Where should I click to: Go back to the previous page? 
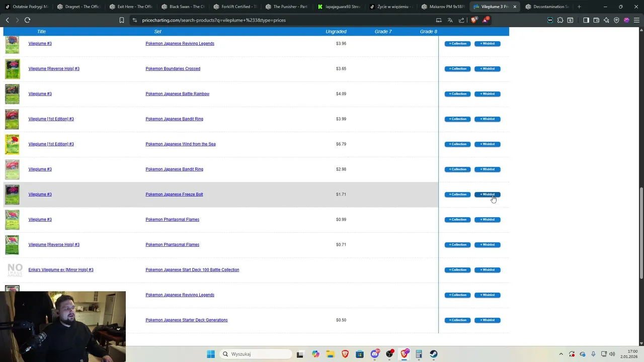click(x=7, y=20)
